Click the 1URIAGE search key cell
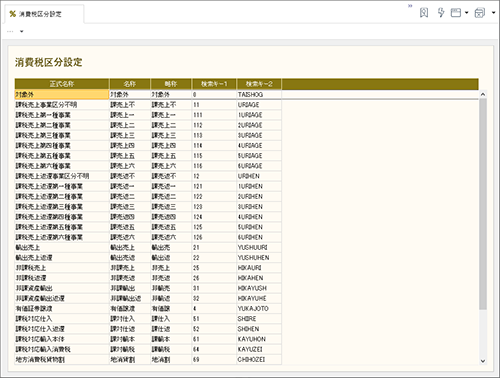Screen dimensions: 500x378 tap(259, 115)
